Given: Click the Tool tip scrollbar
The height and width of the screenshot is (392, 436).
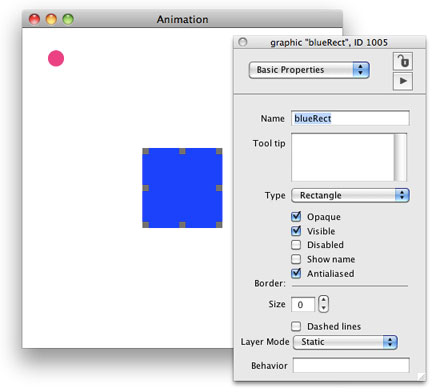Looking at the screenshot, I should point(400,157).
